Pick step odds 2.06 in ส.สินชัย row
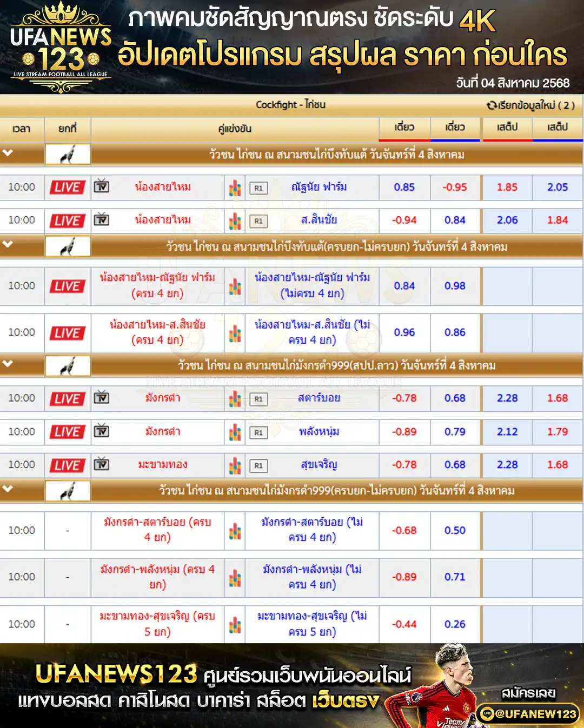This screenshot has height=728, width=584. (507, 220)
